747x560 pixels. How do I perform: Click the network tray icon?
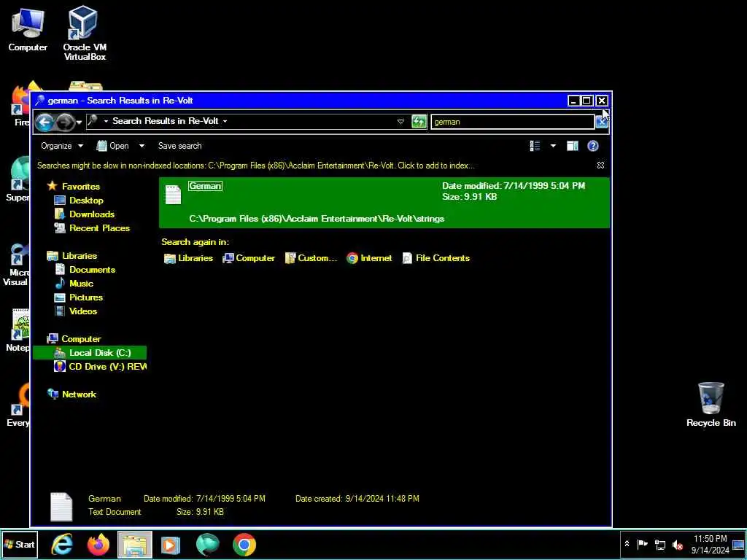click(x=659, y=544)
